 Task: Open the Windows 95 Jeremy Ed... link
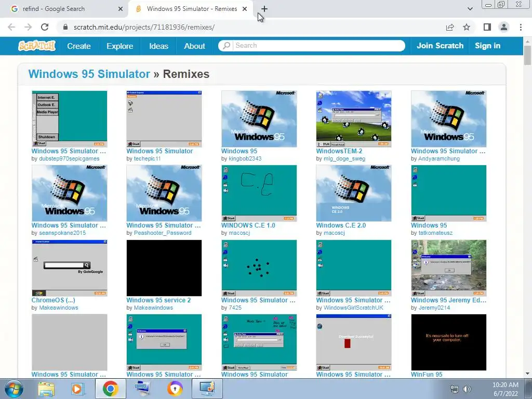click(x=448, y=300)
